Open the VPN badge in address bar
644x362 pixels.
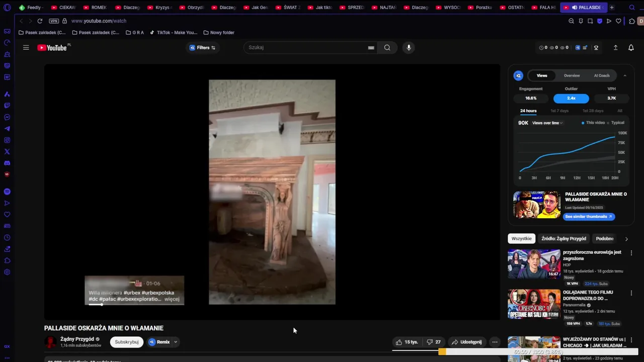tap(54, 21)
